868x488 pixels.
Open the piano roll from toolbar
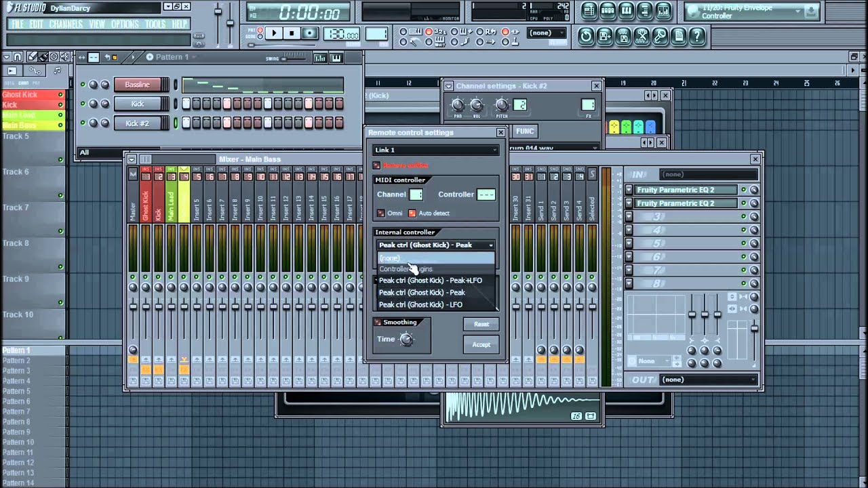pyautogui.click(x=627, y=10)
